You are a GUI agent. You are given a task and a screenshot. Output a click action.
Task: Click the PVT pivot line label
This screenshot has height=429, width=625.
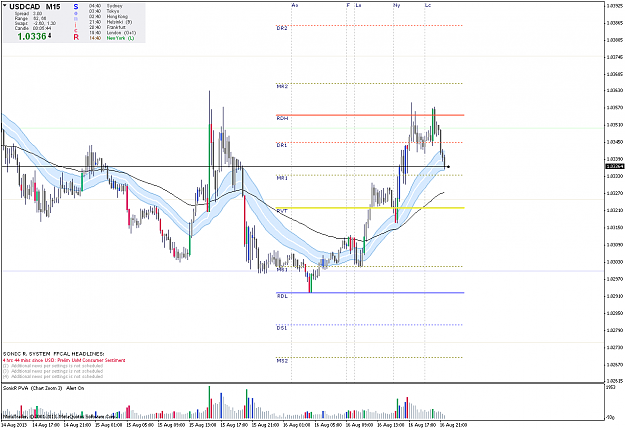282,211
